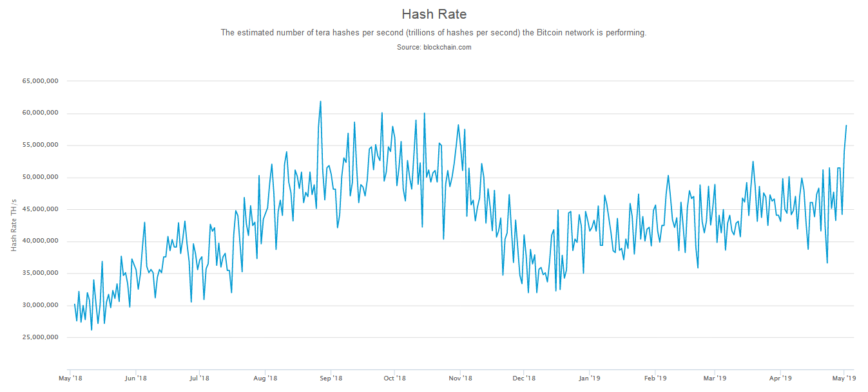Select the May '19 axis label
This screenshot has height=392, width=868.
pos(845,378)
